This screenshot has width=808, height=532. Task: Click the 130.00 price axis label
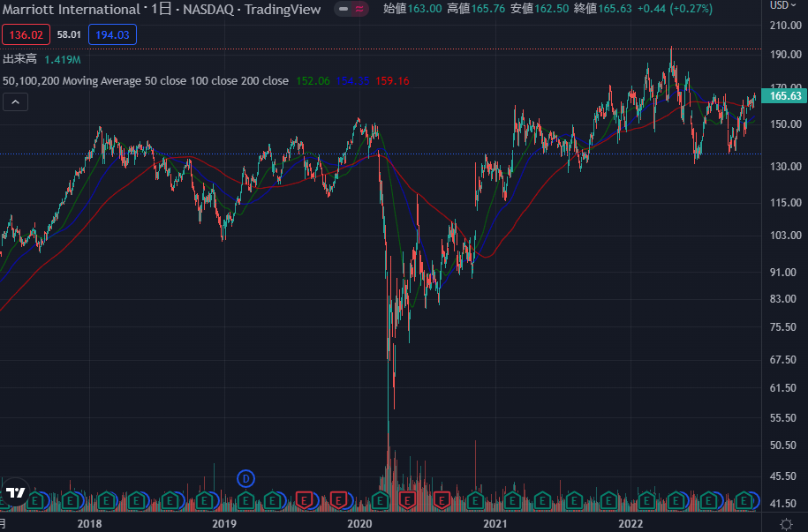click(x=785, y=167)
